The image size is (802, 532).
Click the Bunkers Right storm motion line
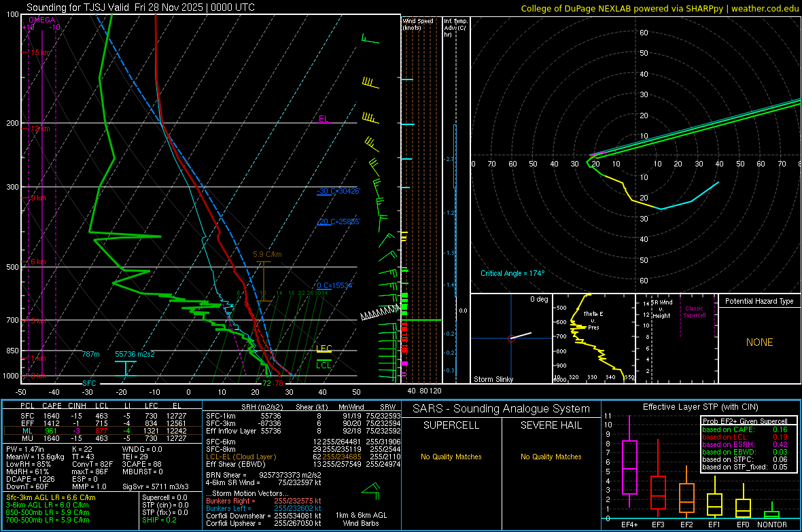pos(264,501)
